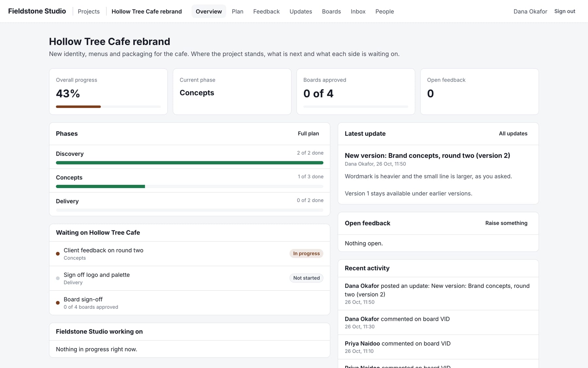Image resolution: width=588 pixels, height=368 pixels.
Task: Click the Overall progress 43% bar
Action: [108, 107]
